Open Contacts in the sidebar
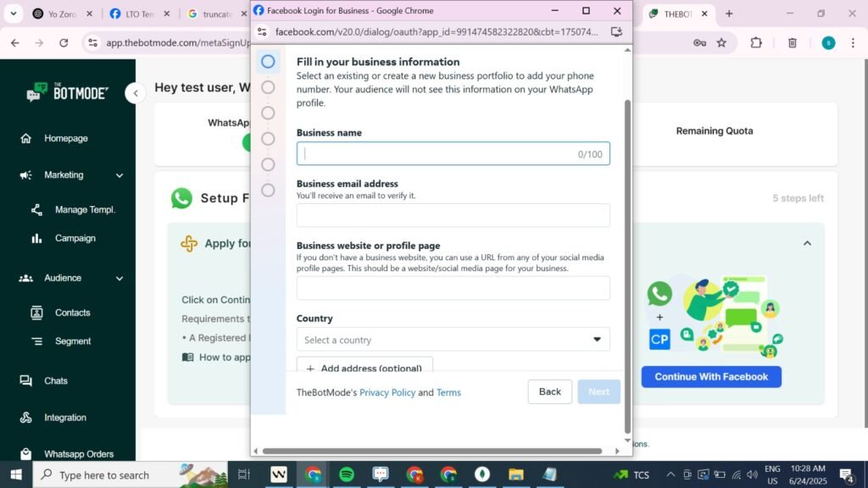This screenshot has height=488, width=868. (x=73, y=313)
